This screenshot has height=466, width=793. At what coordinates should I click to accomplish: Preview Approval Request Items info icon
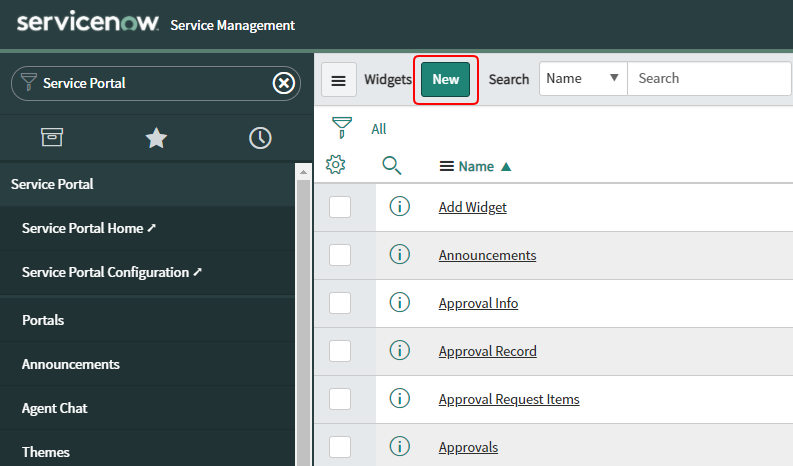point(400,398)
